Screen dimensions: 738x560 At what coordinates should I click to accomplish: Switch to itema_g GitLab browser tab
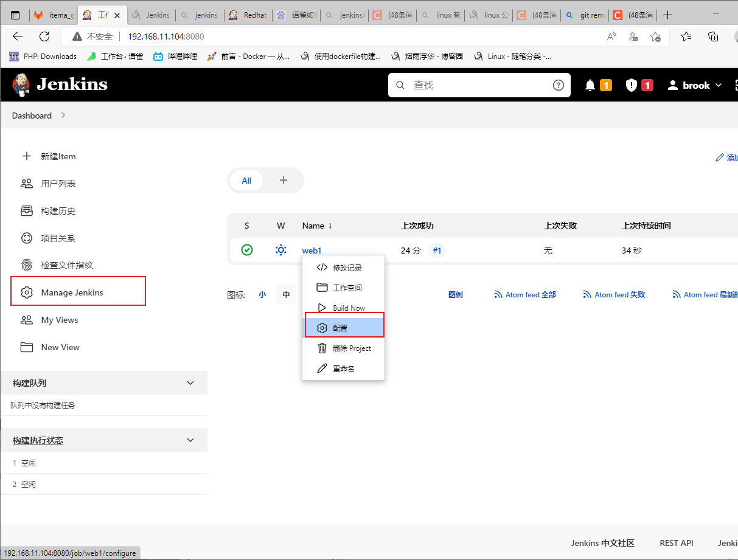(54, 15)
